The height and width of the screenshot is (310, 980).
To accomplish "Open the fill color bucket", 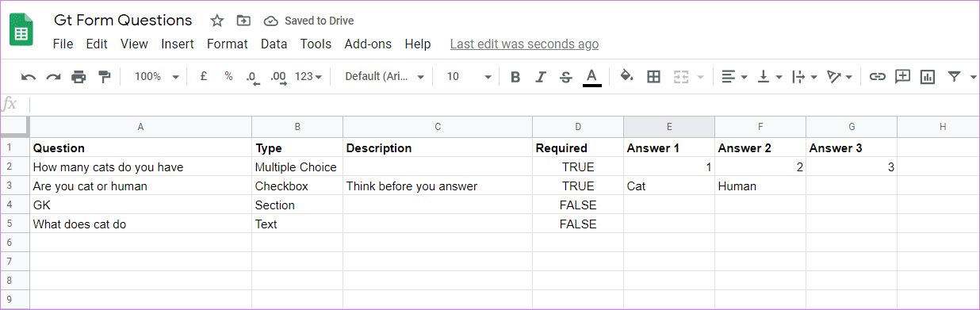I will 626,77.
